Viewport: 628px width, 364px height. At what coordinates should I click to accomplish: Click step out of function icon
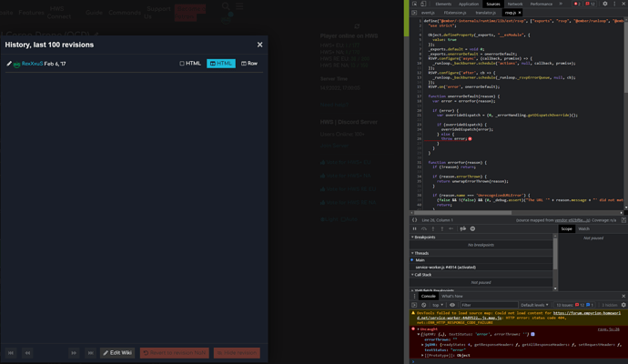pyautogui.click(x=442, y=229)
